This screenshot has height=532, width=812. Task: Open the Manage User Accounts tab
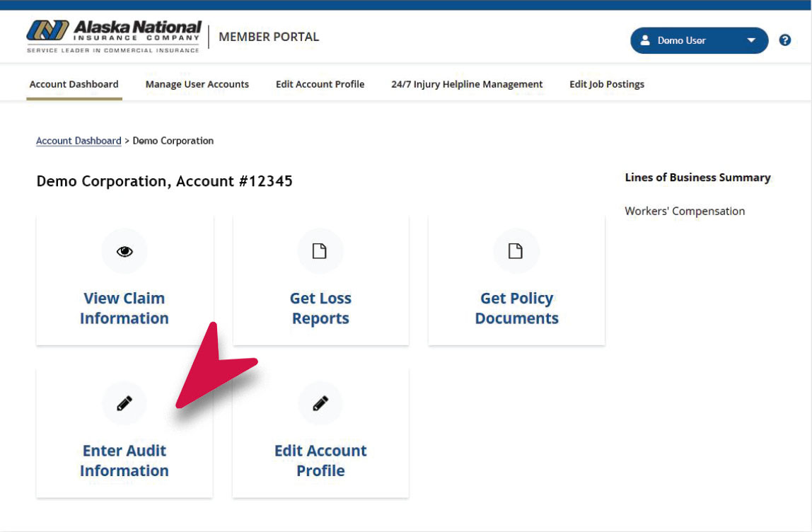pyautogui.click(x=197, y=84)
